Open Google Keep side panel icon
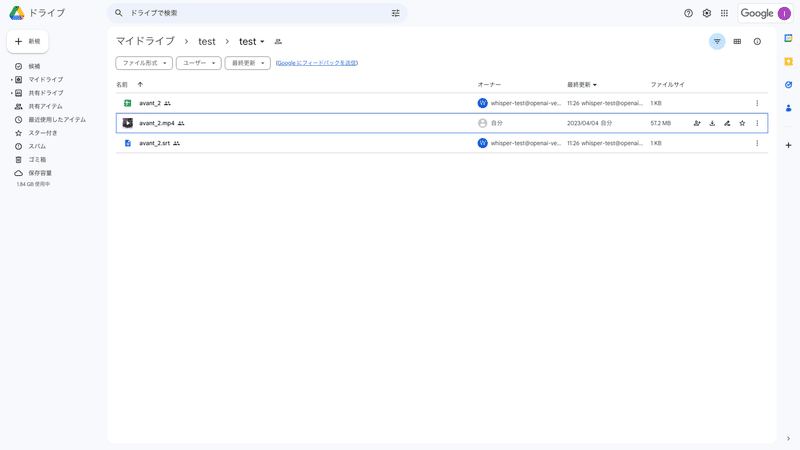 coord(788,61)
